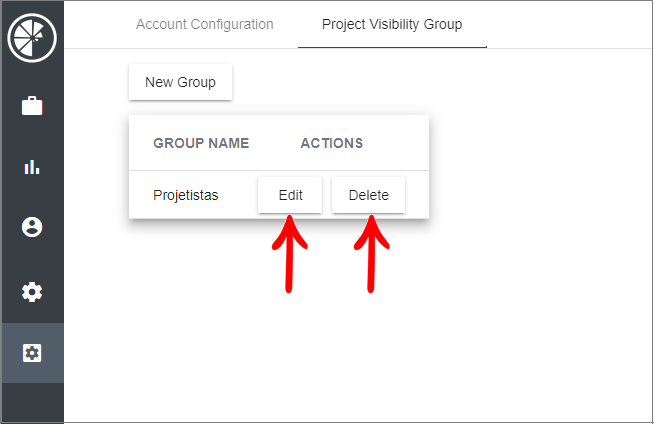Open the briefcase projects icon
The image size is (654, 424).
(32, 105)
